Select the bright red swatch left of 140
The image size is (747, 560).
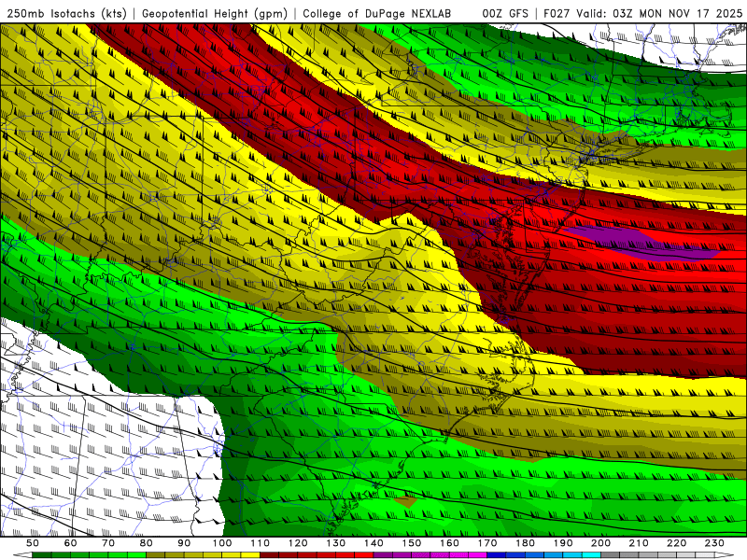coord(364,555)
